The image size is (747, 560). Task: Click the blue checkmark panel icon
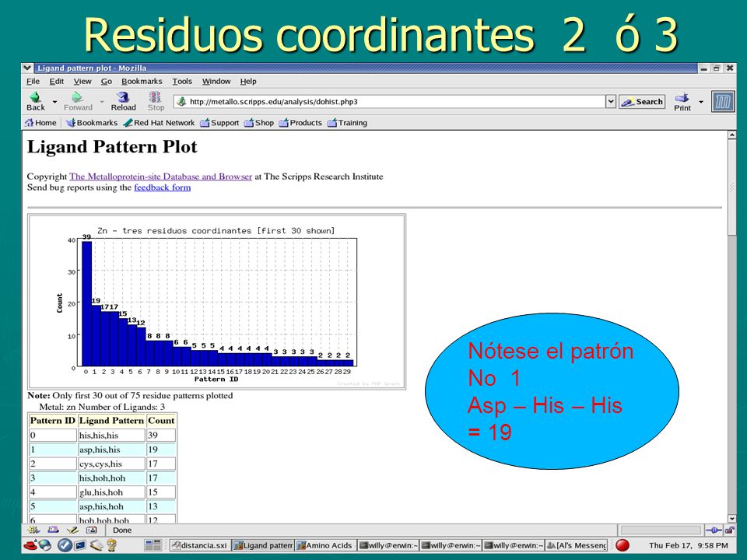point(65,545)
